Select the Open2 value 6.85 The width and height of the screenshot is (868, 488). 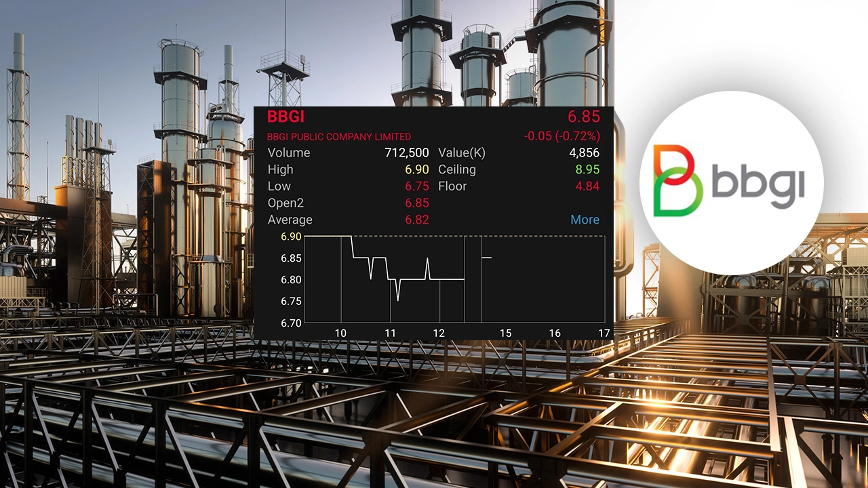(x=417, y=203)
